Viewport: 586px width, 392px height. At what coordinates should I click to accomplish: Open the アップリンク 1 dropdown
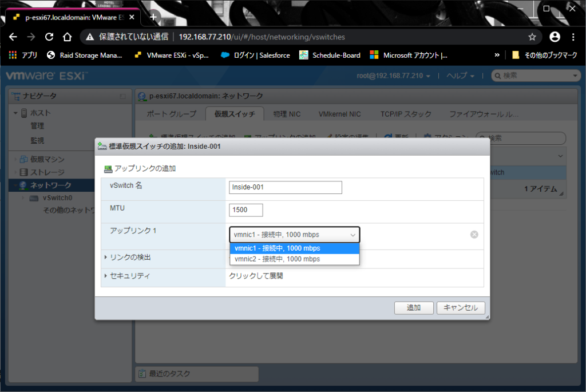click(295, 235)
